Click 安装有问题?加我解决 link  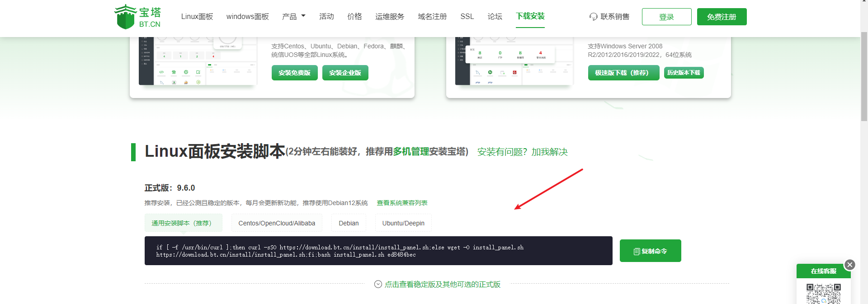coord(523,152)
